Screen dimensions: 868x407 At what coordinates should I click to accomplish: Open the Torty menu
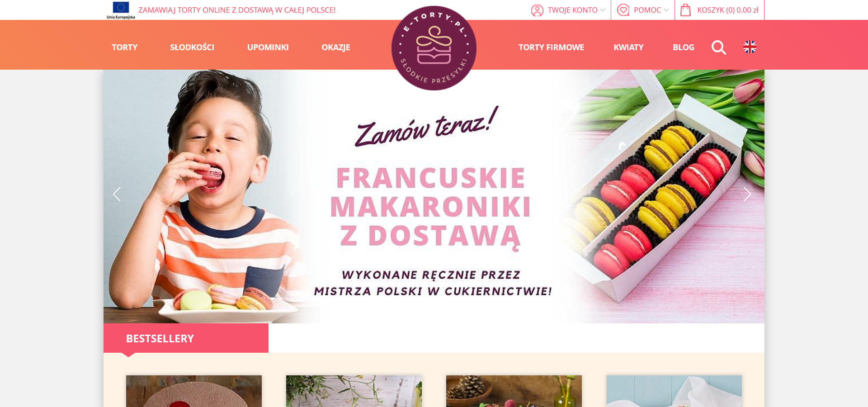pyautogui.click(x=125, y=47)
